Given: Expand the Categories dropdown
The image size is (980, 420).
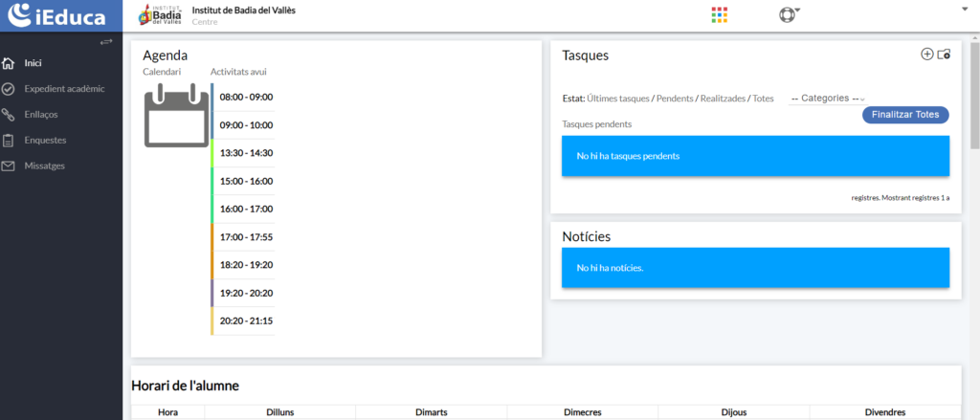Looking at the screenshot, I should tap(827, 99).
